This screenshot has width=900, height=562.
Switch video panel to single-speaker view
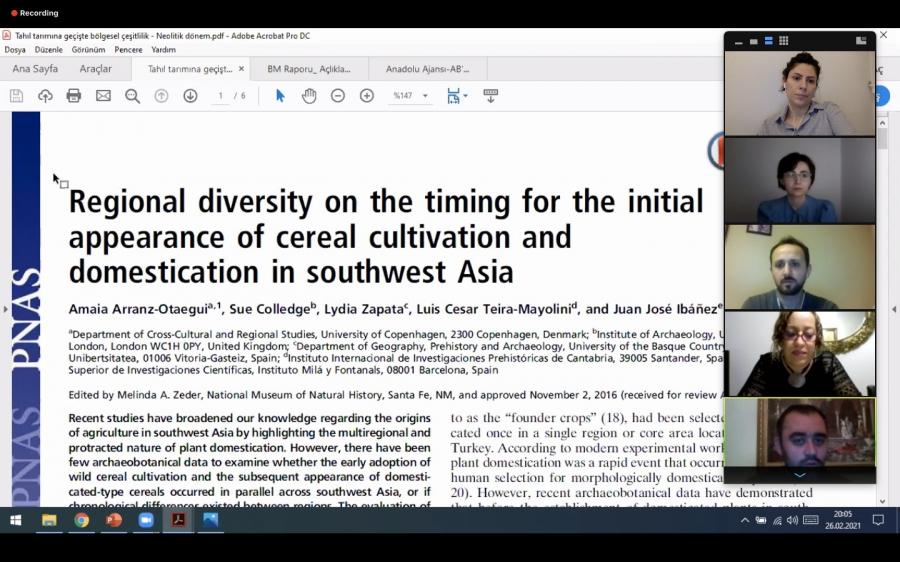point(753,41)
